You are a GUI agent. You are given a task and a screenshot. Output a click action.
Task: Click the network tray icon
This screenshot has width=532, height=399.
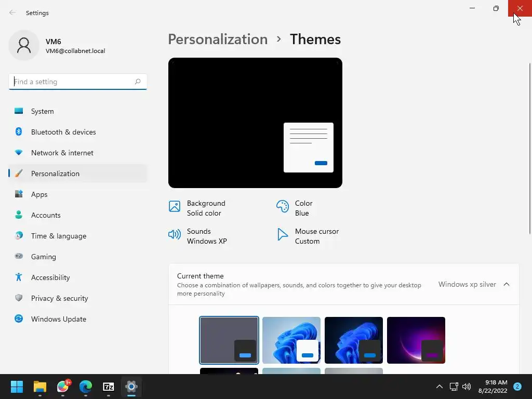coord(454,387)
